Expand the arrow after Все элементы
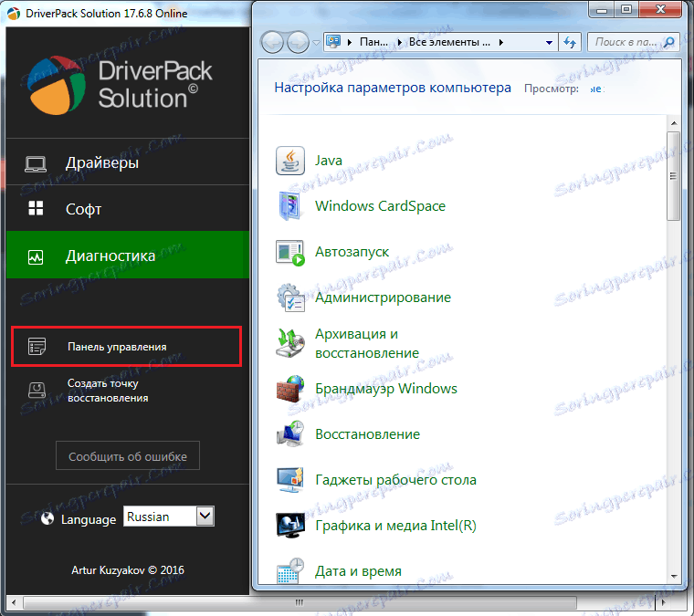The height and width of the screenshot is (616, 694). pos(501,43)
